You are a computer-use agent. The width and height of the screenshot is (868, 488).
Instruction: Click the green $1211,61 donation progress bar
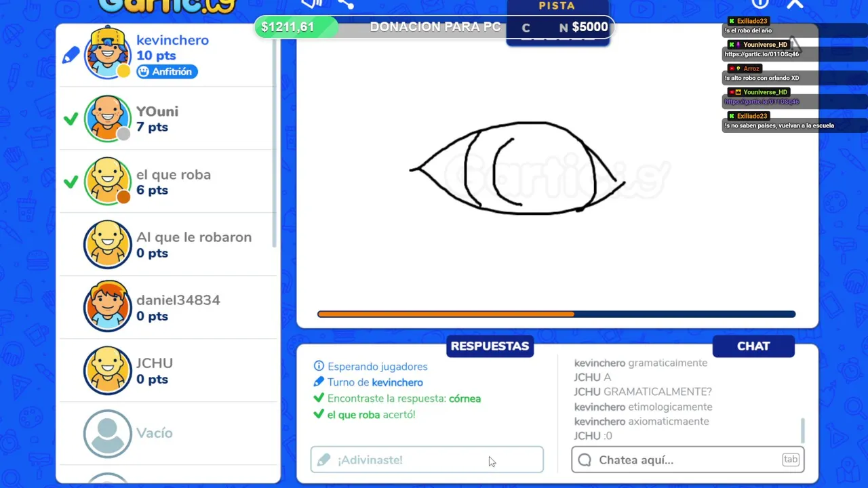296,27
